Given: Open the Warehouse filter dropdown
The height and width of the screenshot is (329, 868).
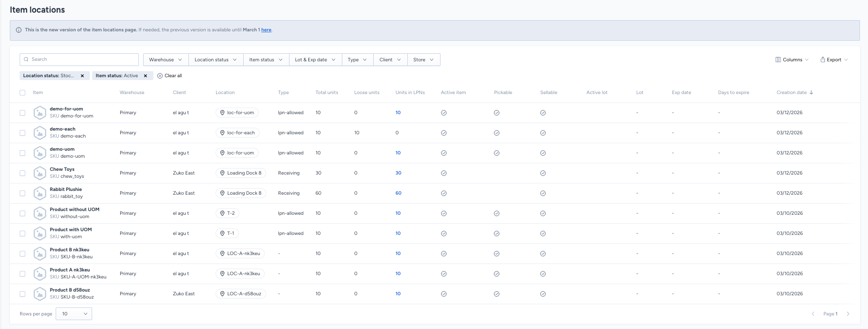Looking at the screenshot, I should [166, 60].
